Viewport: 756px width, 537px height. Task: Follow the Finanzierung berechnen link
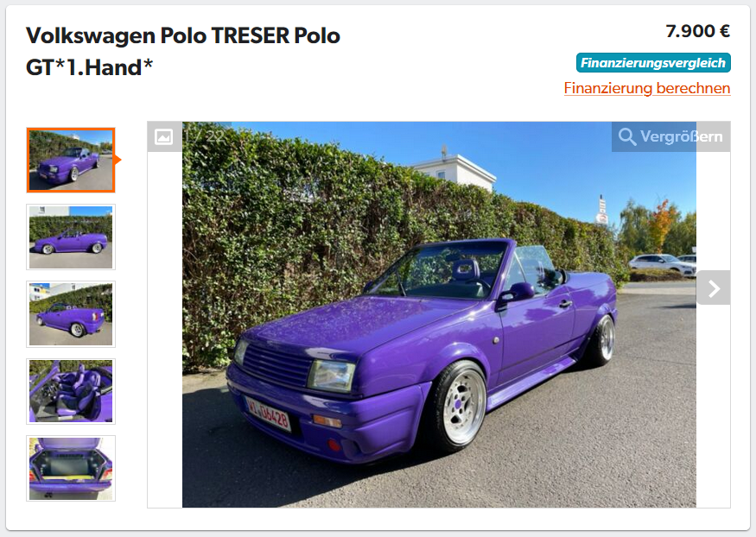(x=647, y=88)
